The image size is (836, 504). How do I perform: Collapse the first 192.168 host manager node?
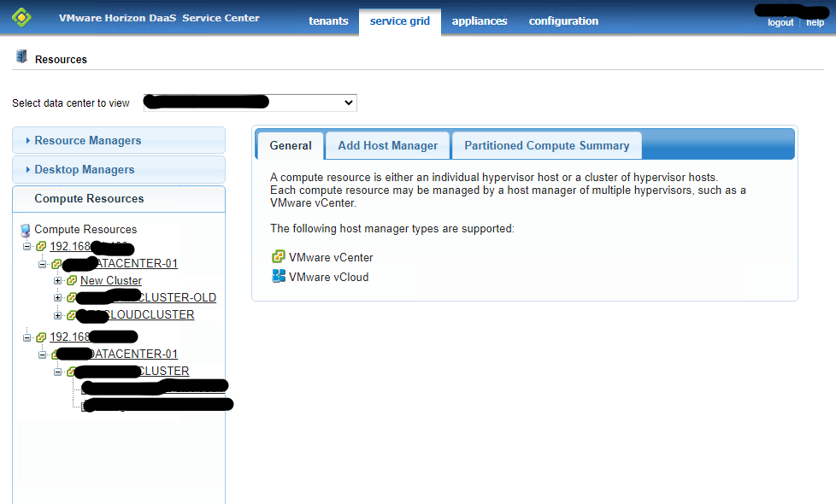(x=26, y=246)
